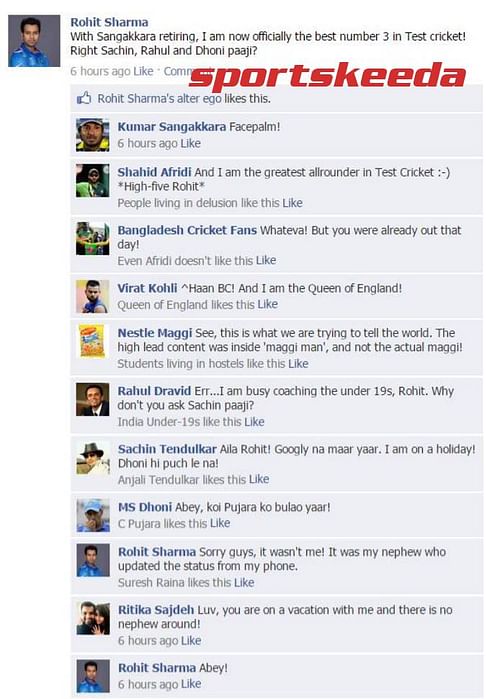The width and height of the screenshot is (500, 699).
Task: Open Ritika Sajdeh's couple photo avatar
Action: (92, 618)
